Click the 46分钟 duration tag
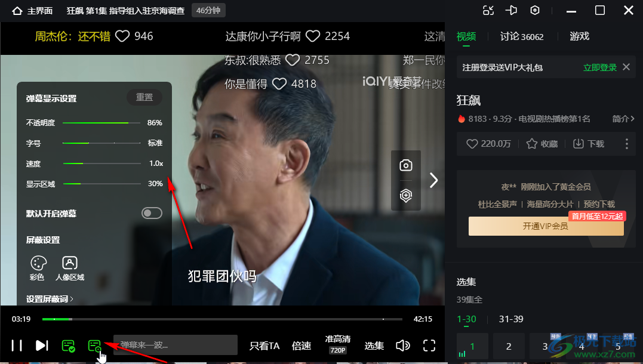 tap(208, 11)
